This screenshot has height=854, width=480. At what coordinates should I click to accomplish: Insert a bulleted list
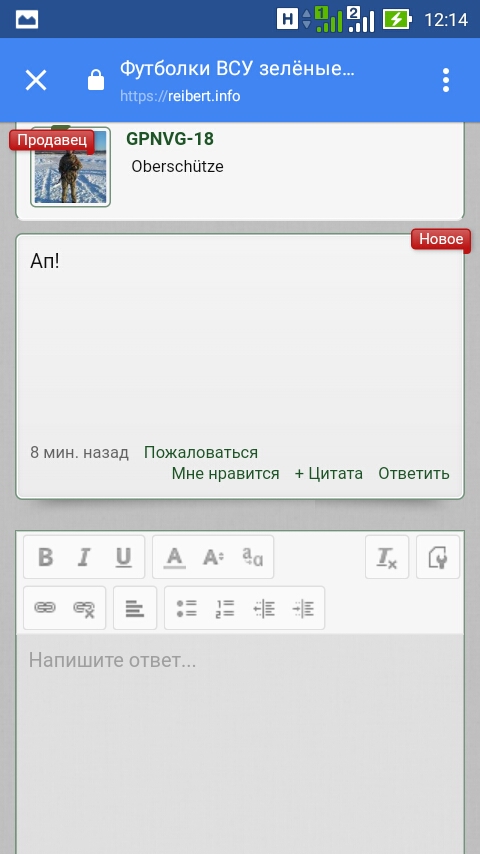(186, 608)
